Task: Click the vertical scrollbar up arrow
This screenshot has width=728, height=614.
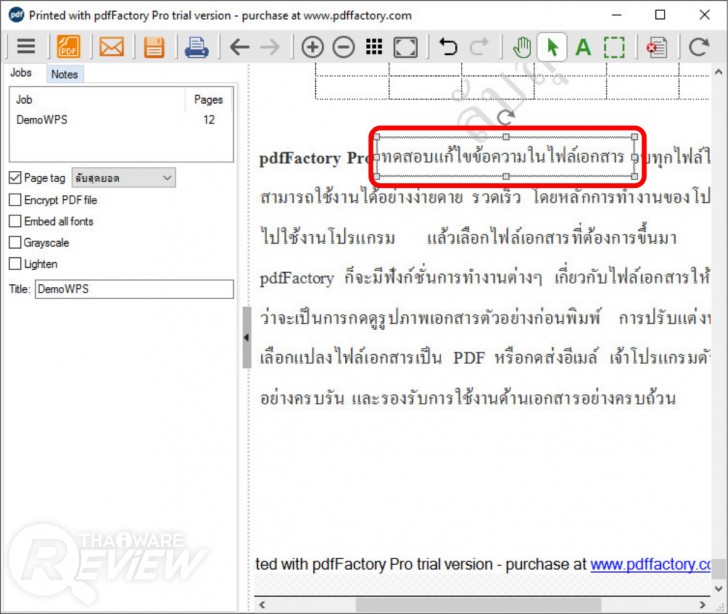Action: 719,72
